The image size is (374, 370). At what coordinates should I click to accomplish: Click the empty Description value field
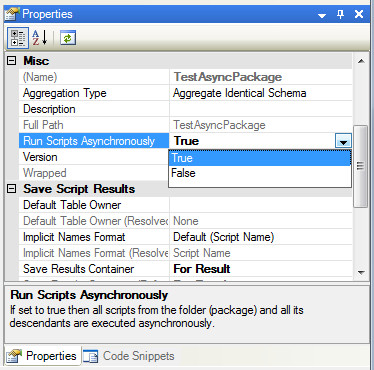coord(261,109)
